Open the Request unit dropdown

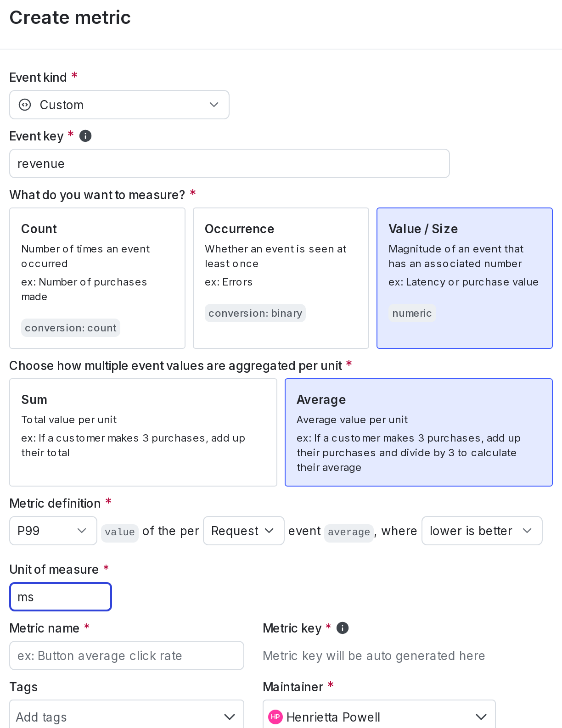tap(243, 531)
